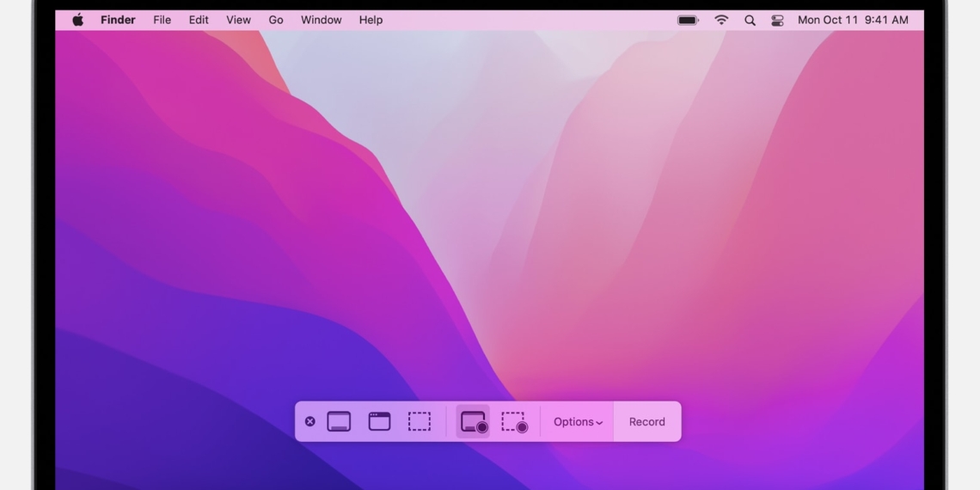Viewport: 980px width, 490px height.
Task: Select Capture Entire Screen icon
Action: click(339, 421)
